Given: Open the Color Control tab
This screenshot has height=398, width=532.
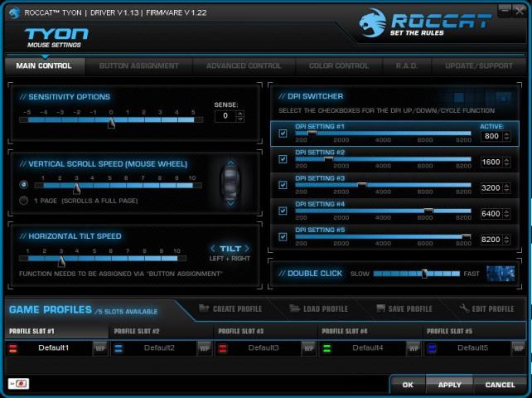Looking at the screenshot, I should click(339, 66).
